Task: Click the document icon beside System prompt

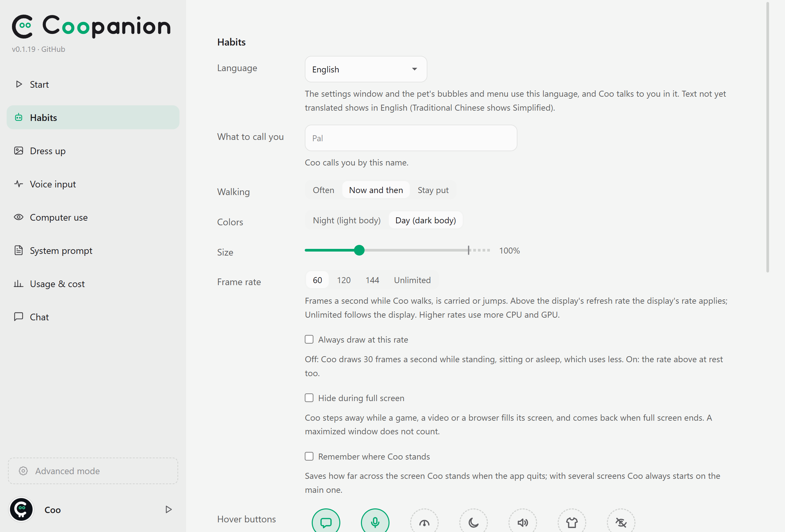Action: click(x=19, y=250)
